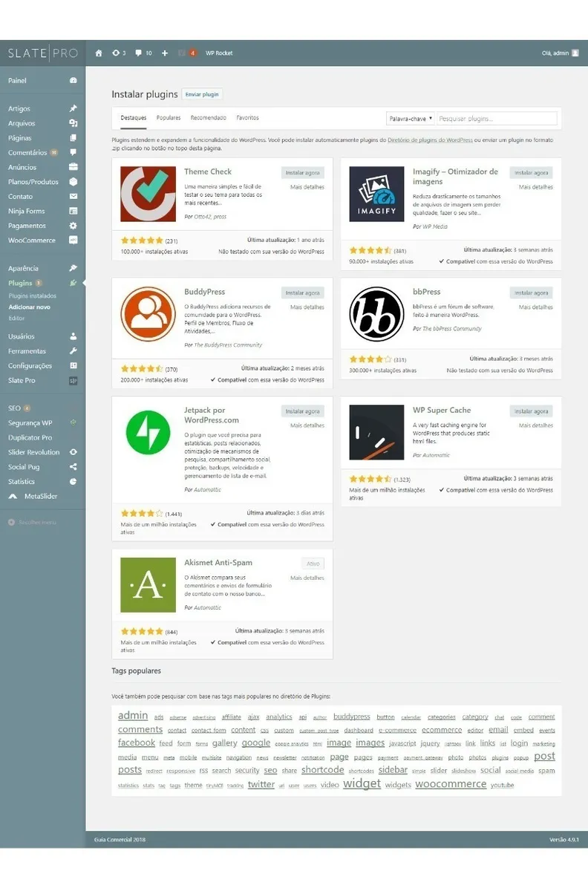Click the Enviar plugin button

202,94
